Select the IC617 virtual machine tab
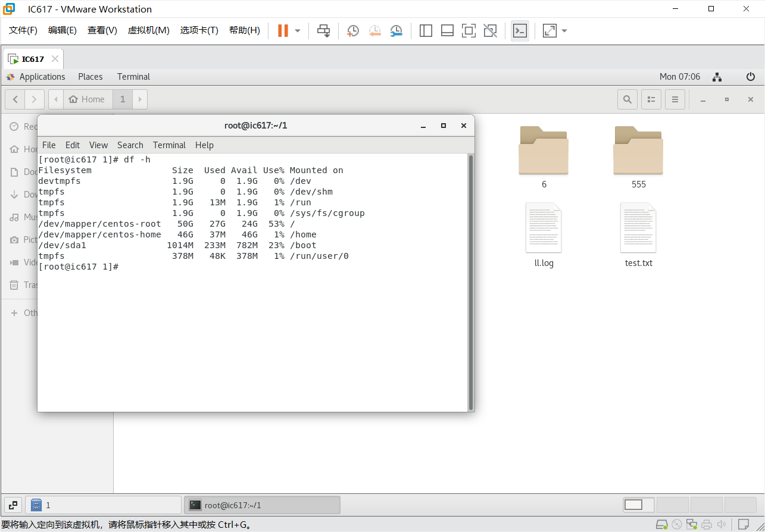 pyautogui.click(x=33, y=59)
